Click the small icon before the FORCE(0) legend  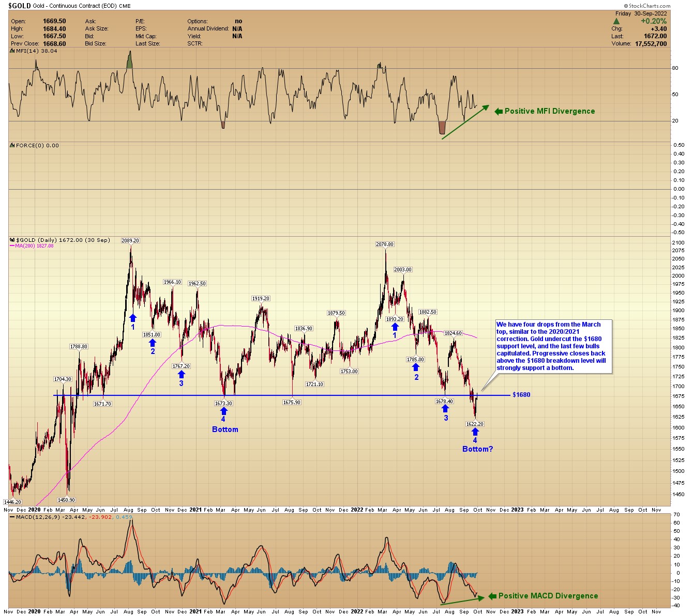pos(12,146)
